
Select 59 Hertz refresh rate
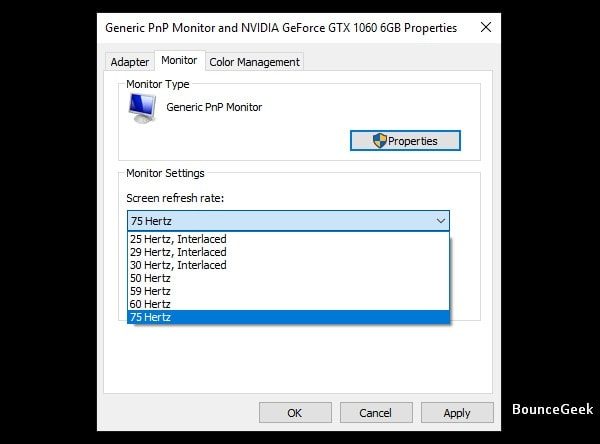click(288, 291)
